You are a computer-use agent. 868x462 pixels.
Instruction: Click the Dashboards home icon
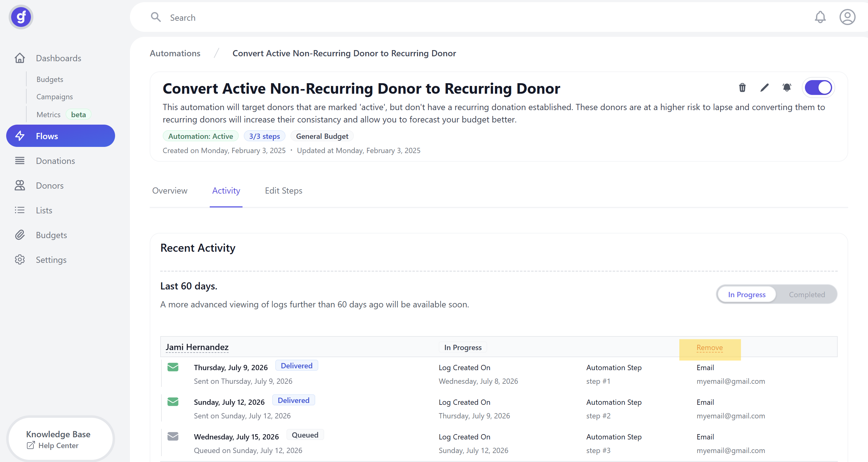[20, 58]
